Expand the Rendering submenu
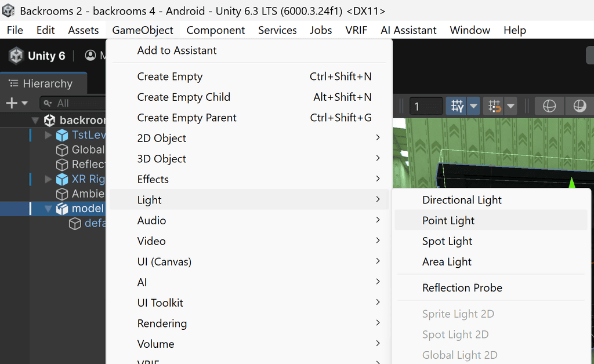The width and height of the screenshot is (594, 364). [249, 323]
